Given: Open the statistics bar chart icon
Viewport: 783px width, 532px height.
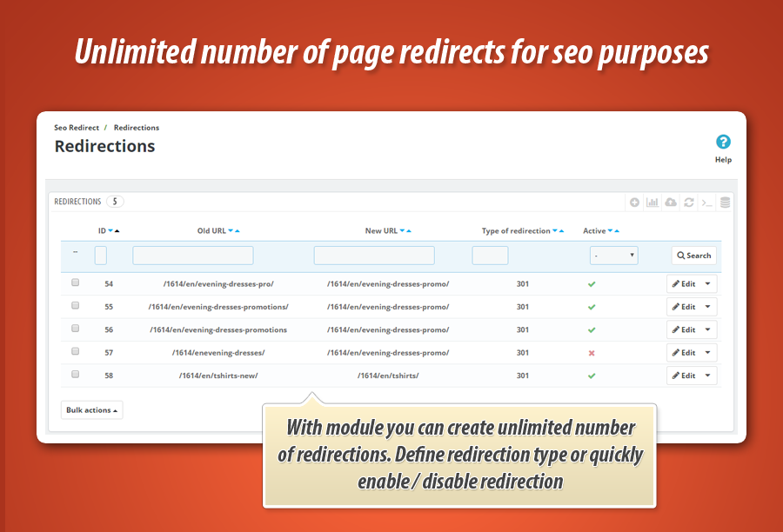Looking at the screenshot, I should (652, 203).
